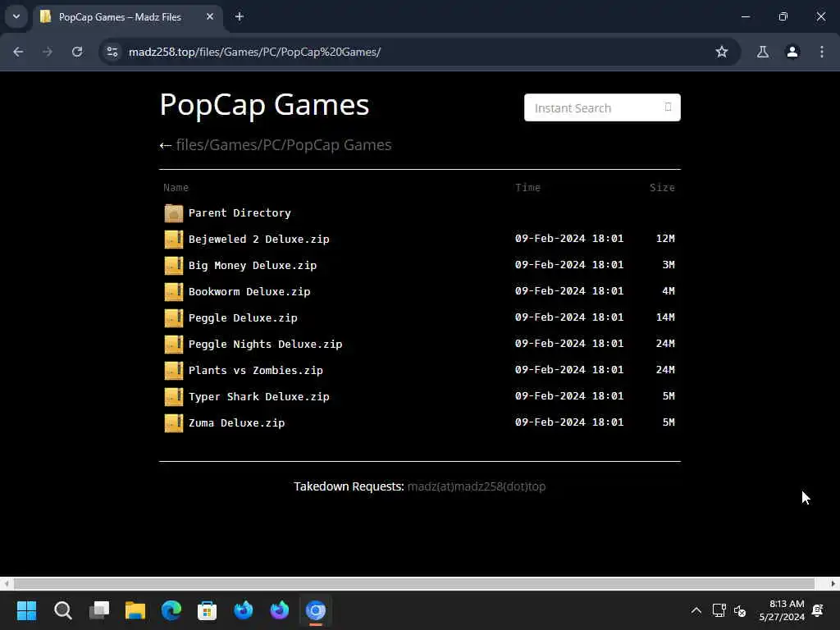Open the clock showing 8:13 AM 5/27/2024
840x630 pixels.
tap(782, 610)
